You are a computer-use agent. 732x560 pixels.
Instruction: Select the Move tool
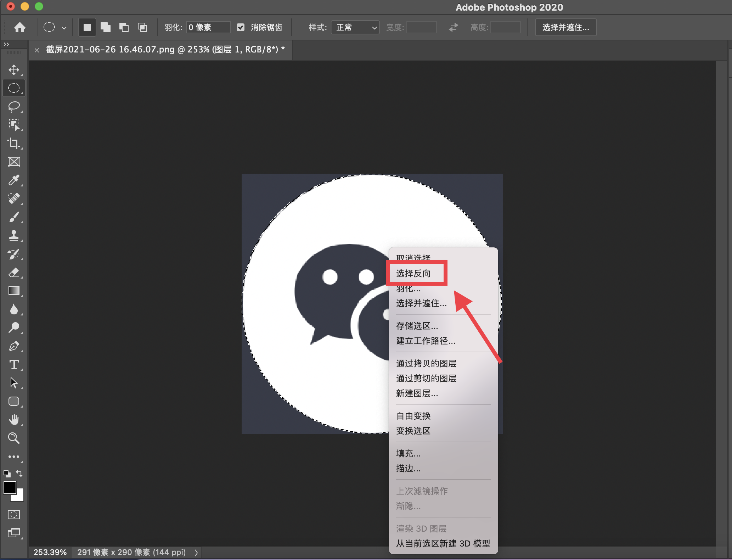[x=14, y=69]
